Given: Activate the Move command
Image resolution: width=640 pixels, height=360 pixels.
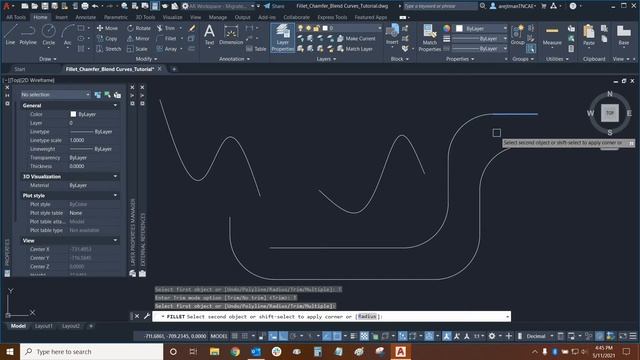Looking at the screenshot, I should tap(107, 28).
